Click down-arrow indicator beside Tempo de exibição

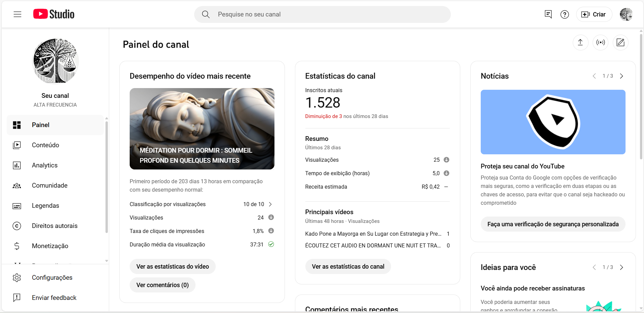(446, 173)
